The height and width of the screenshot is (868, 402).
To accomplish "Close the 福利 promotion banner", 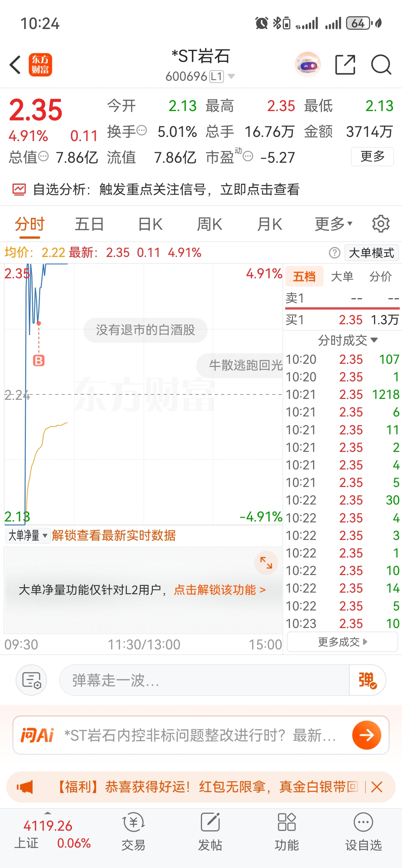I will point(376,787).
